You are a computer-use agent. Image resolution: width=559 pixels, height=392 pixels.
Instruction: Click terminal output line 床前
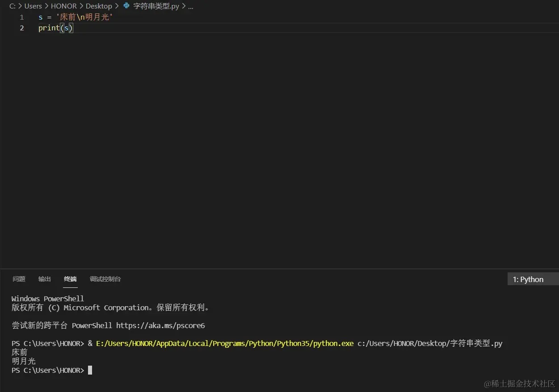click(x=20, y=352)
